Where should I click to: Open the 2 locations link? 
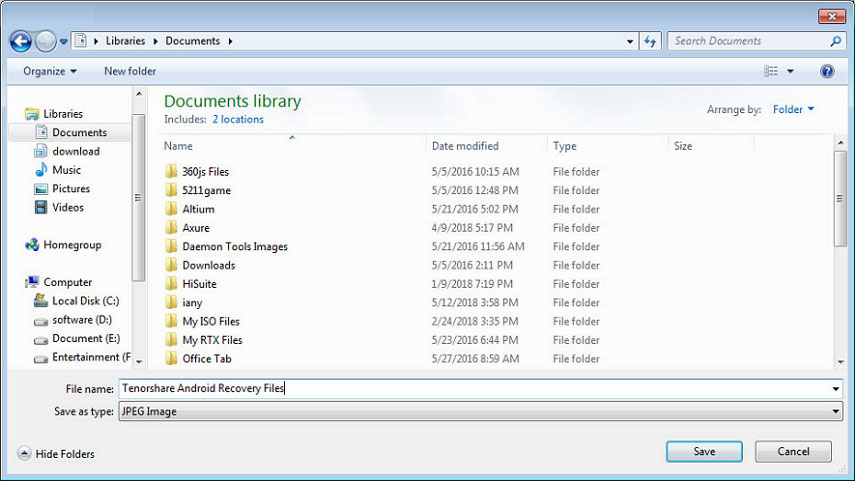(x=238, y=119)
